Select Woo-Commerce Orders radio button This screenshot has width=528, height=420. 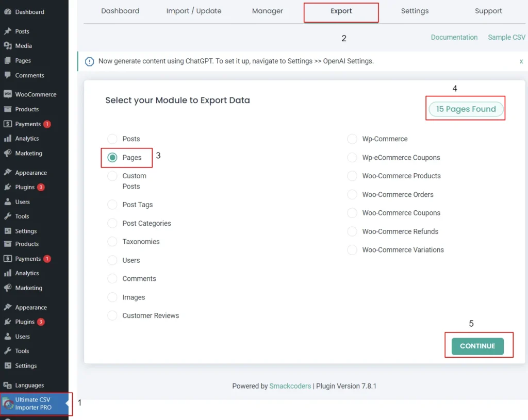(352, 194)
